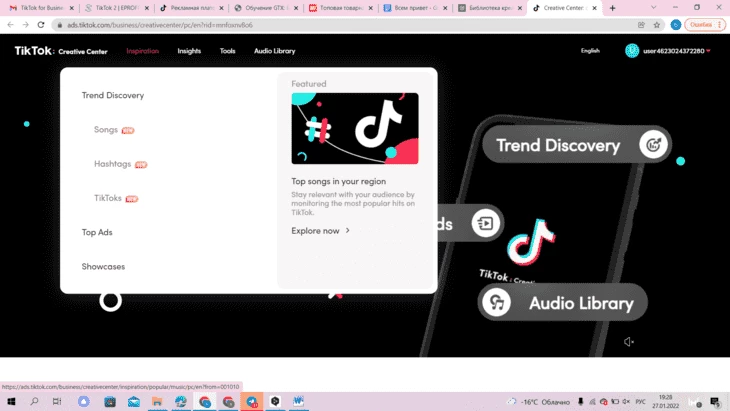The image size is (730, 411).
Task: Open the Insights menu
Action: 189,51
